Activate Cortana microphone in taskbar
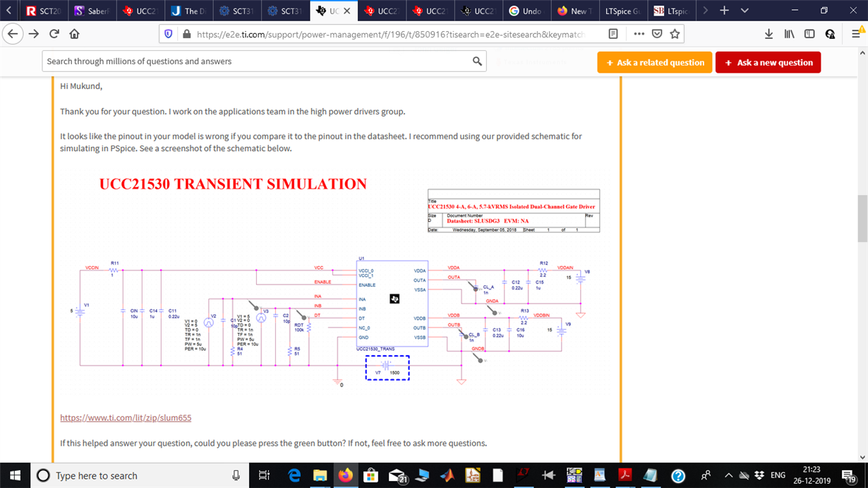This screenshot has width=868, height=488. pos(236,475)
